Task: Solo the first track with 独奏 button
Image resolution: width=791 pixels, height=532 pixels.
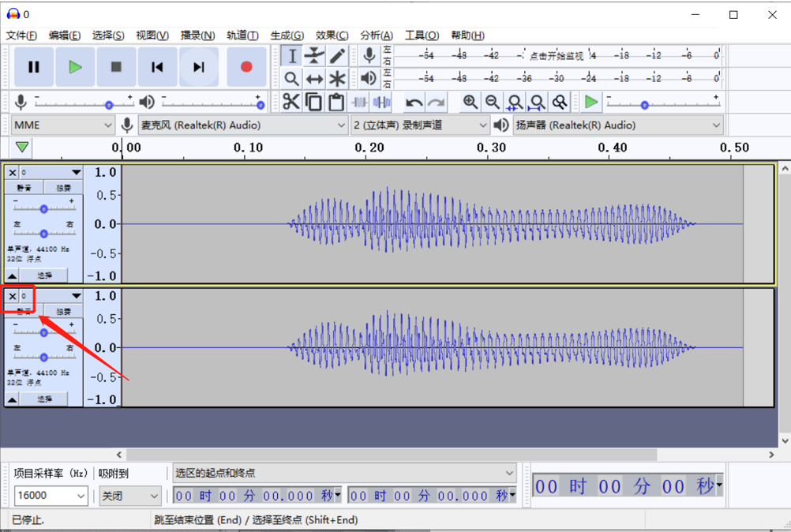Action: tap(63, 188)
